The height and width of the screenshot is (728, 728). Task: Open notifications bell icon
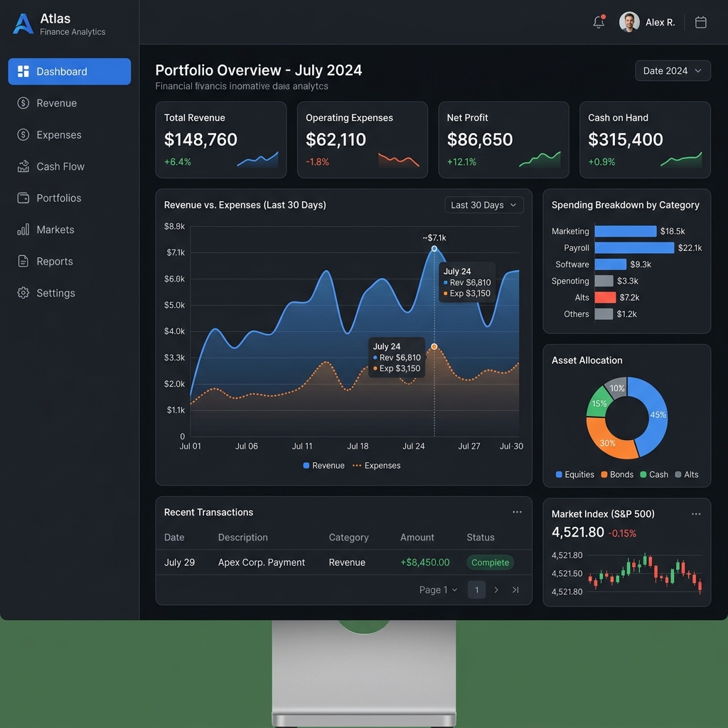[x=599, y=22]
